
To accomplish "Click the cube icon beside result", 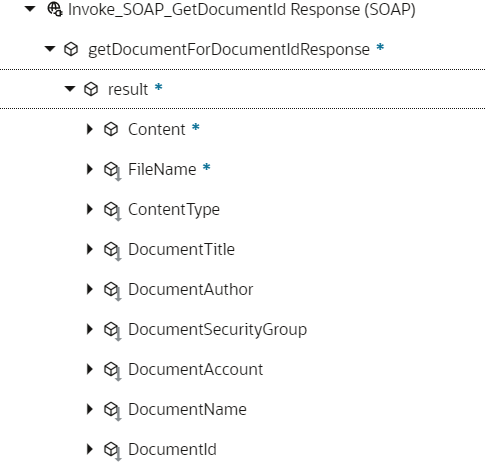I will (x=91, y=89).
